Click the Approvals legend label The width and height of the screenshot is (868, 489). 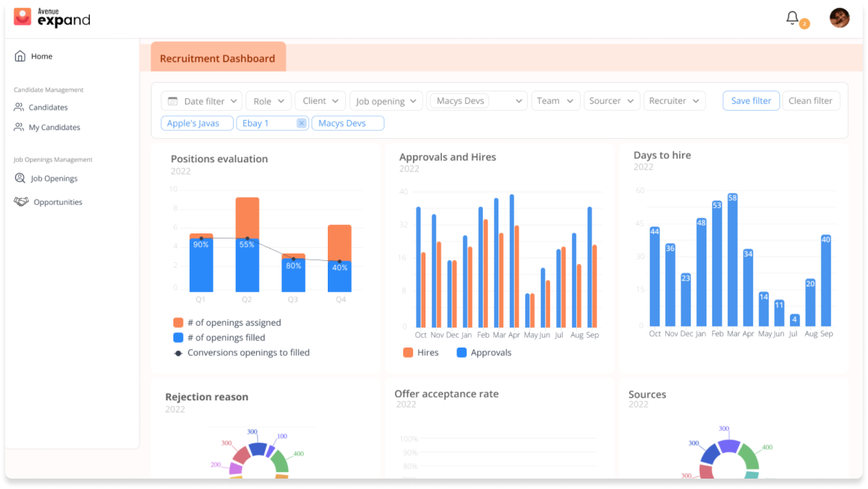coord(491,353)
